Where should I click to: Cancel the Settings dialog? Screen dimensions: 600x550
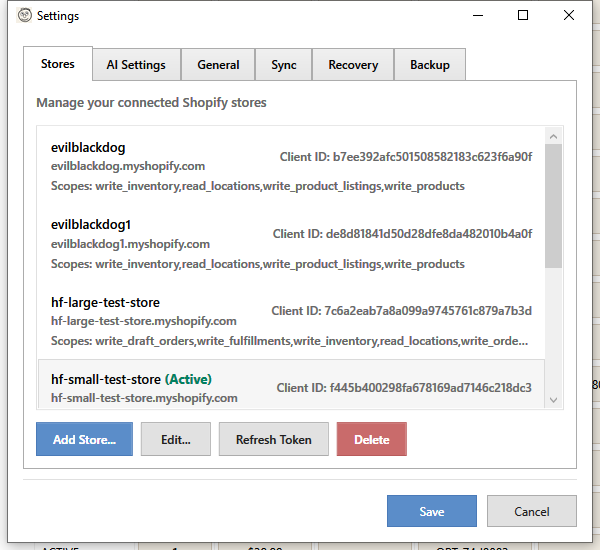(532, 511)
